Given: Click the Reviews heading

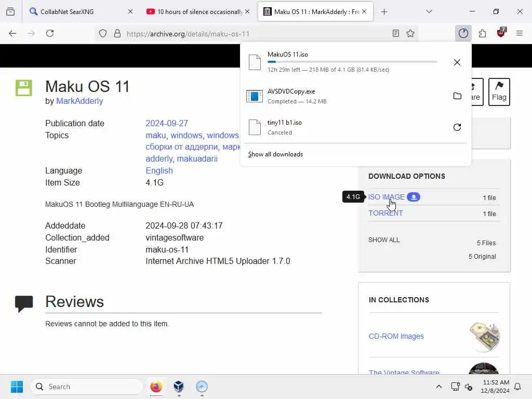Looking at the screenshot, I should coord(75,302).
